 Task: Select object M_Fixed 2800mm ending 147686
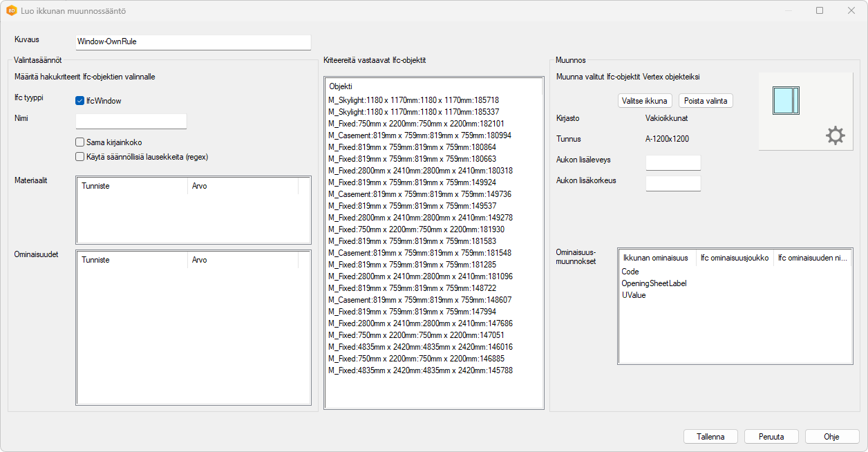(420, 323)
